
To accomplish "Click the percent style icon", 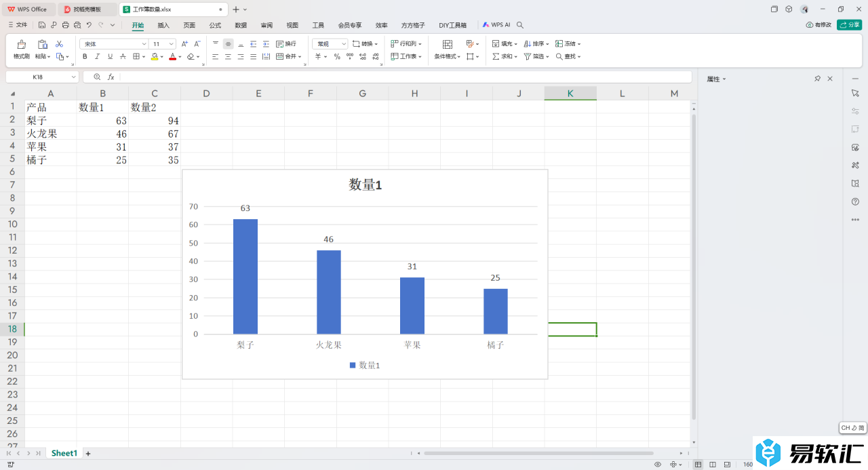I will pos(337,57).
